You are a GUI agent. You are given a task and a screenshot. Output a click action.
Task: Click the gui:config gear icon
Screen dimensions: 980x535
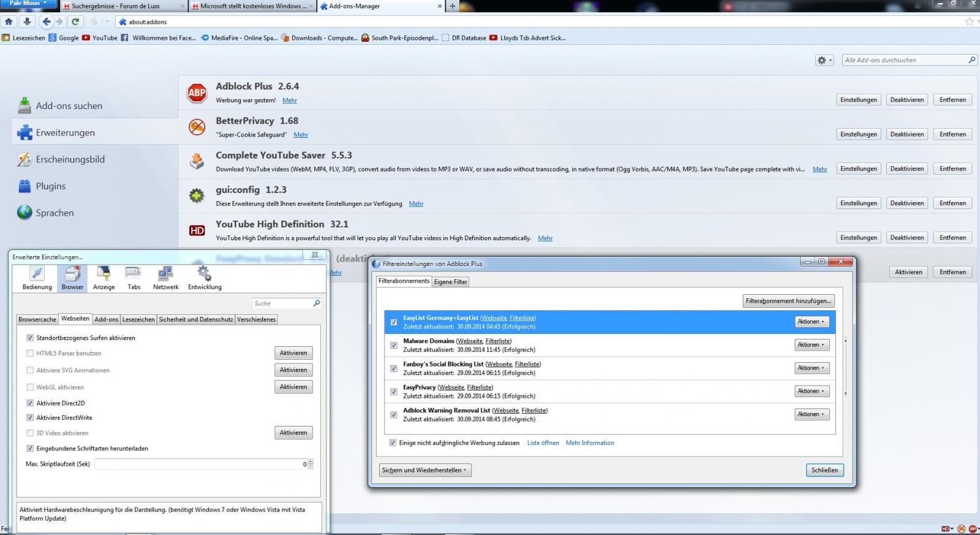(197, 195)
